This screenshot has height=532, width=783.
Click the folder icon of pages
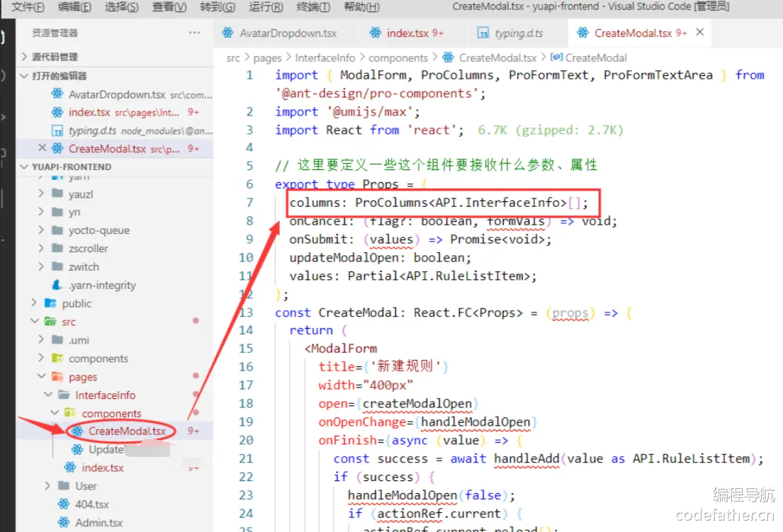(57, 376)
